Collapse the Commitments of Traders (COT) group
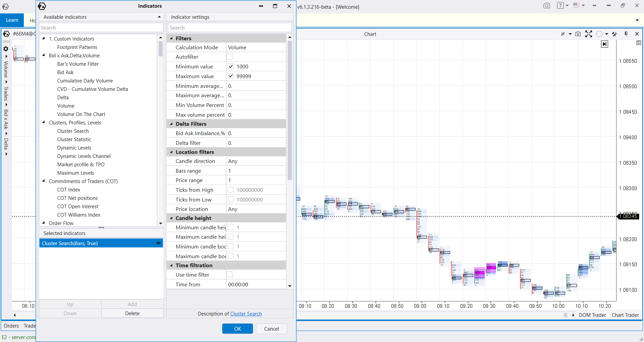Screen dimensions: 644x342 [44, 181]
